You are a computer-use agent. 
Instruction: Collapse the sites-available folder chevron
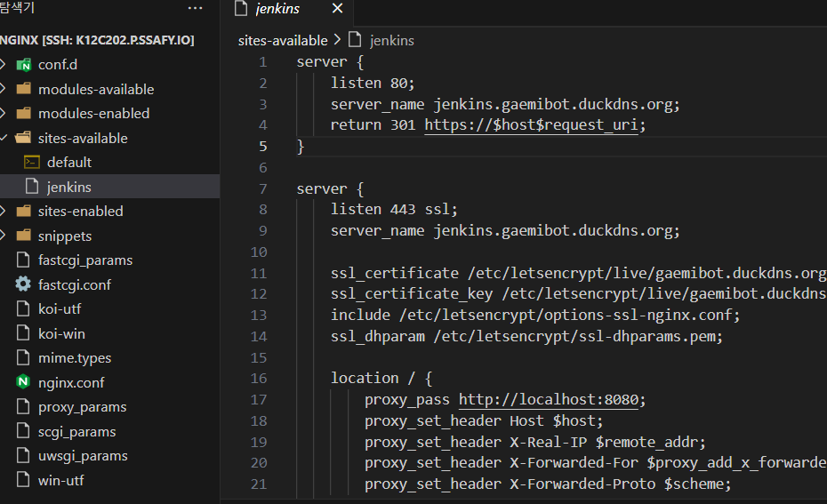[x=4, y=138]
